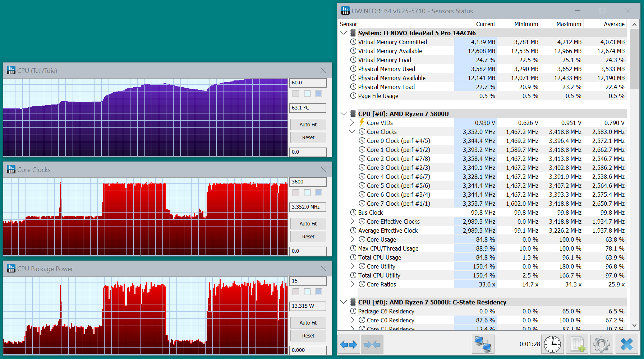This screenshot has height=359, width=644.
Task: Click the HWiNFO icon of Core Clocks graph window
Action: 11,169
